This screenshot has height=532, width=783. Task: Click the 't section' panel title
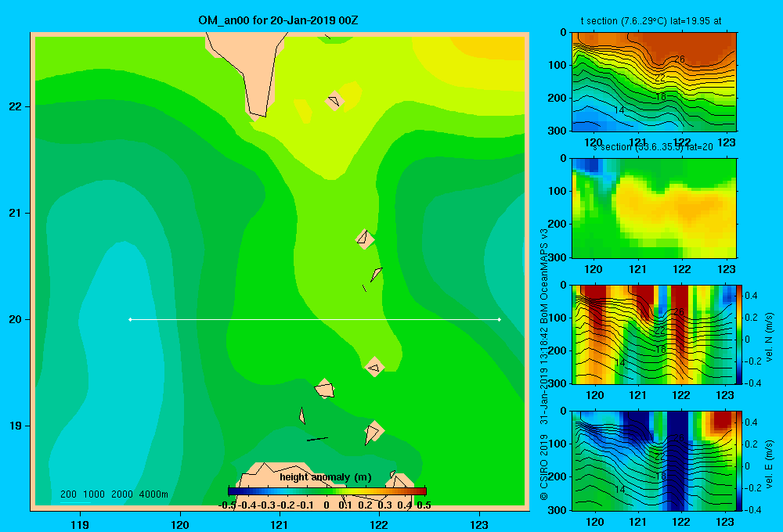pyautogui.click(x=651, y=21)
